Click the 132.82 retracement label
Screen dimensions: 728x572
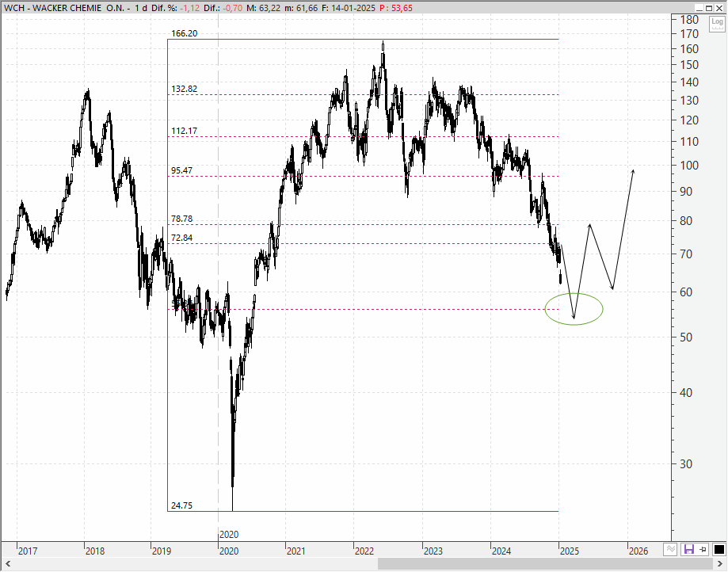185,89
